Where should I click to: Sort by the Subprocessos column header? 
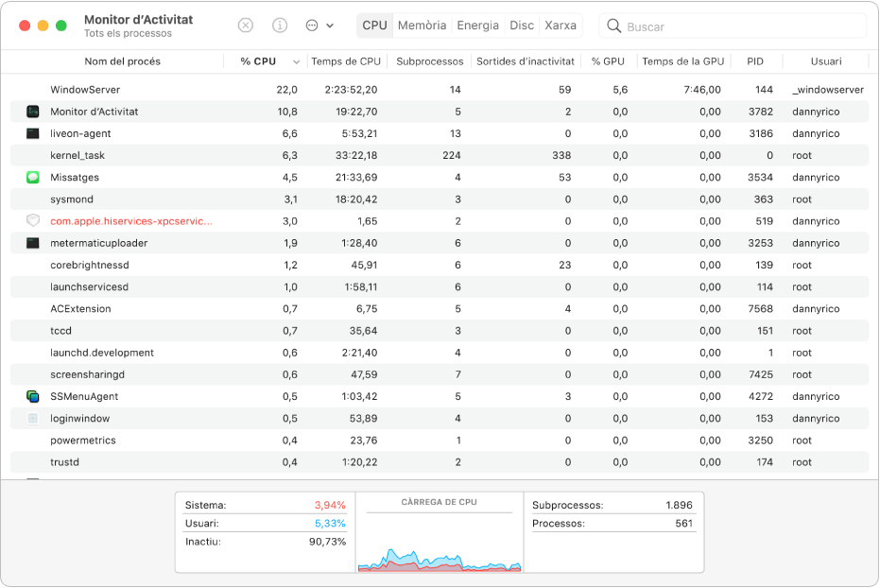(x=430, y=61)
